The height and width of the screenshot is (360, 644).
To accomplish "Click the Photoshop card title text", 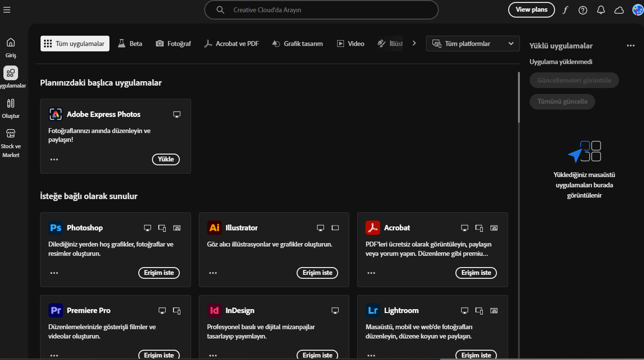I will (x=85, y=228).
